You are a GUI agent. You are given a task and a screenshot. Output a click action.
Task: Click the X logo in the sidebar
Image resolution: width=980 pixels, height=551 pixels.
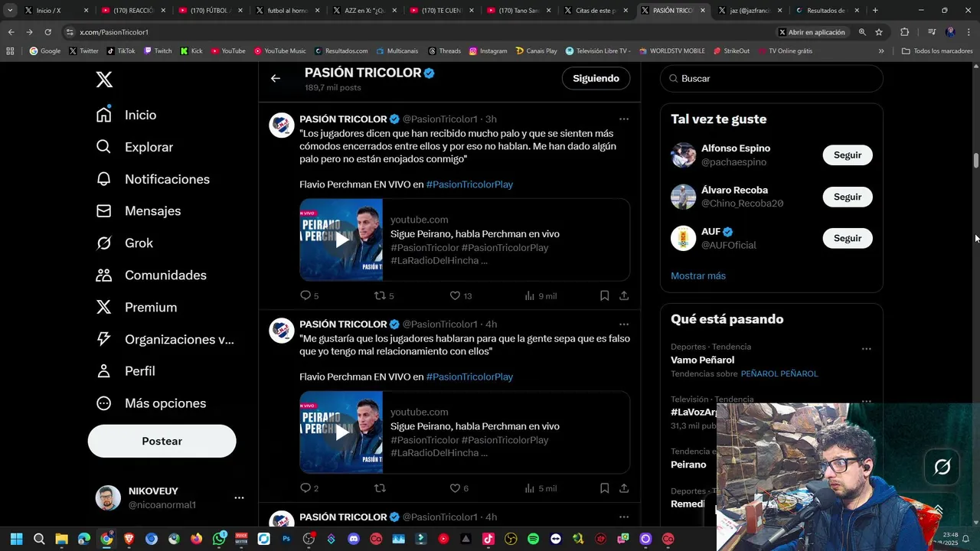coord(104,79)
